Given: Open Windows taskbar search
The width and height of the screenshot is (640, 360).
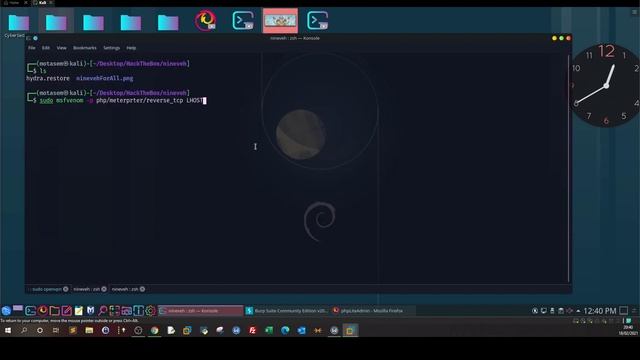Looking at the screenshot, I should pyautogui.click(x=24, y=330).
